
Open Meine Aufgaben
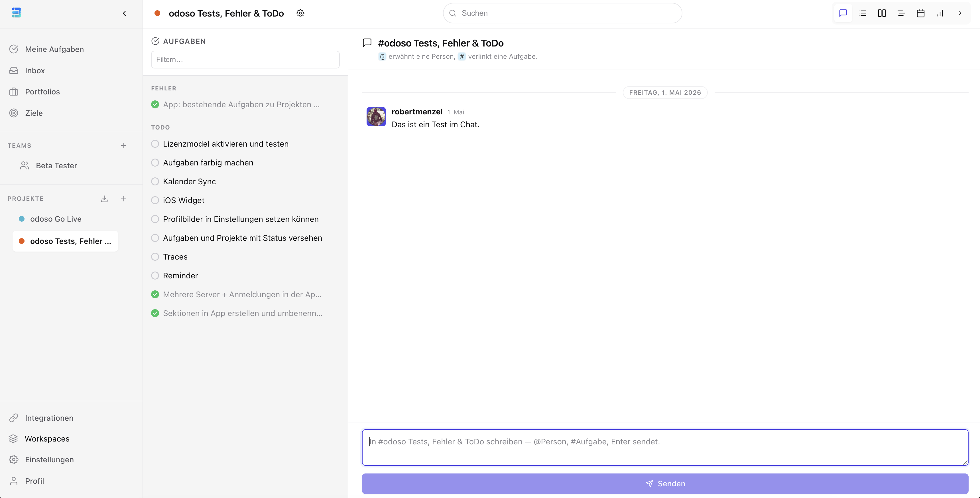[x=54, y=49]
